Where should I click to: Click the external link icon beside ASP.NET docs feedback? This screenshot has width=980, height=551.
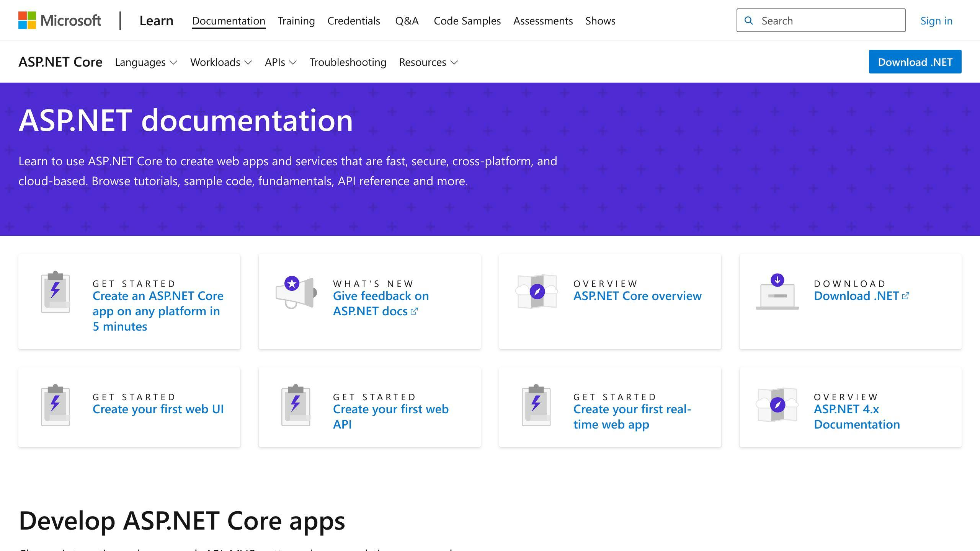pyautogui.click(x=414, y=311)
